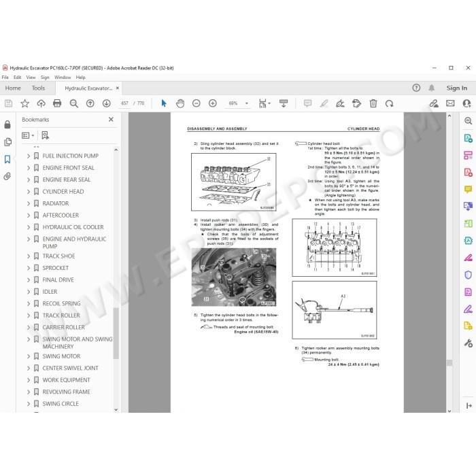The height and width of the screenshot is (476, 476).
Task: Open attachments paperclip panel icon
Action: [x=7, y=176]
